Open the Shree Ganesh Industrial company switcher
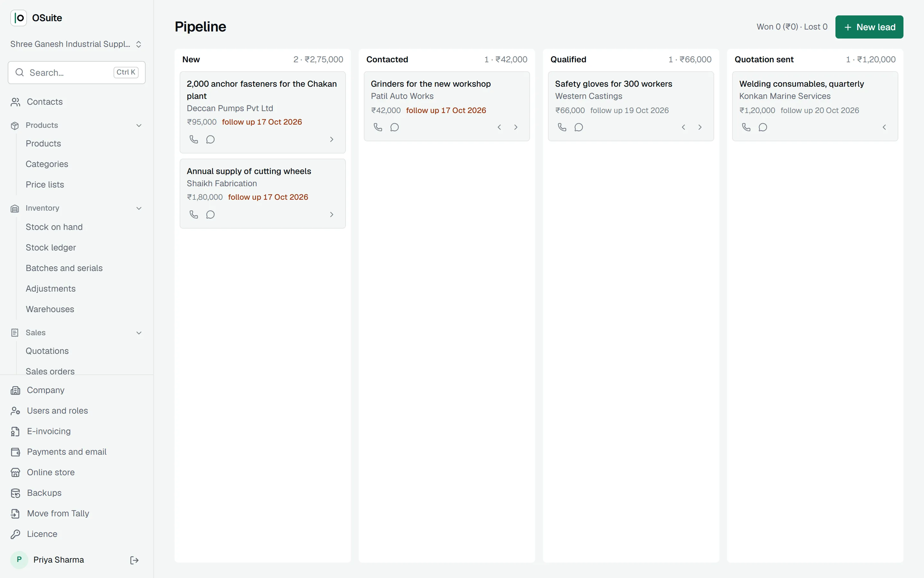924x578 pixels. pos(76,44)
